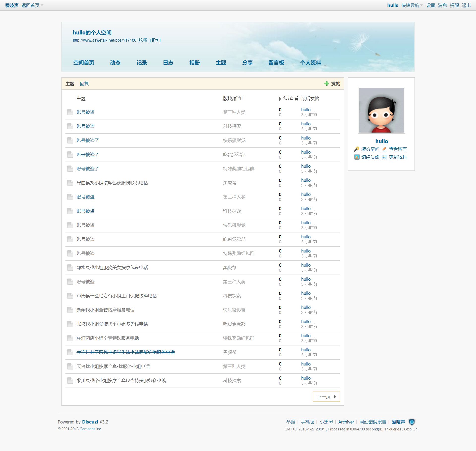Go to the 下一页 next page
Image resolution: width=476 pixels, height=451 pixels.
click(327, 397)
